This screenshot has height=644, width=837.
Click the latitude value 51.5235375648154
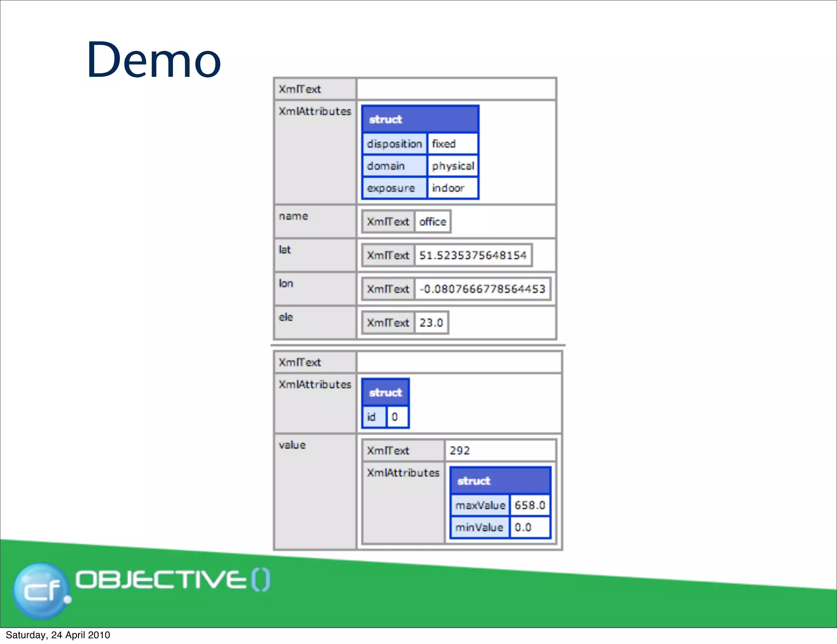click(473, 255)
